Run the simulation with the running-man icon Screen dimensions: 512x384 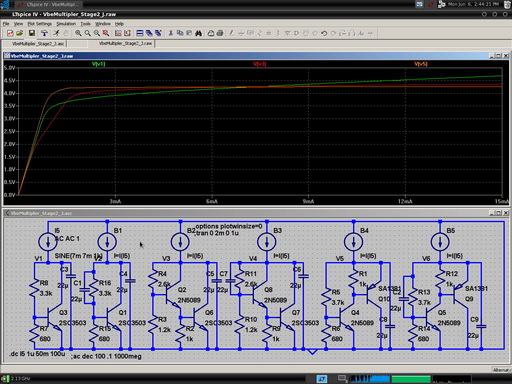coord(56,33)
